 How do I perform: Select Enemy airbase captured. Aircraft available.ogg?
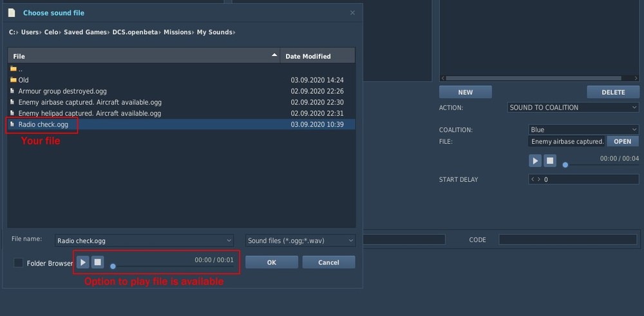coord(181,102)
